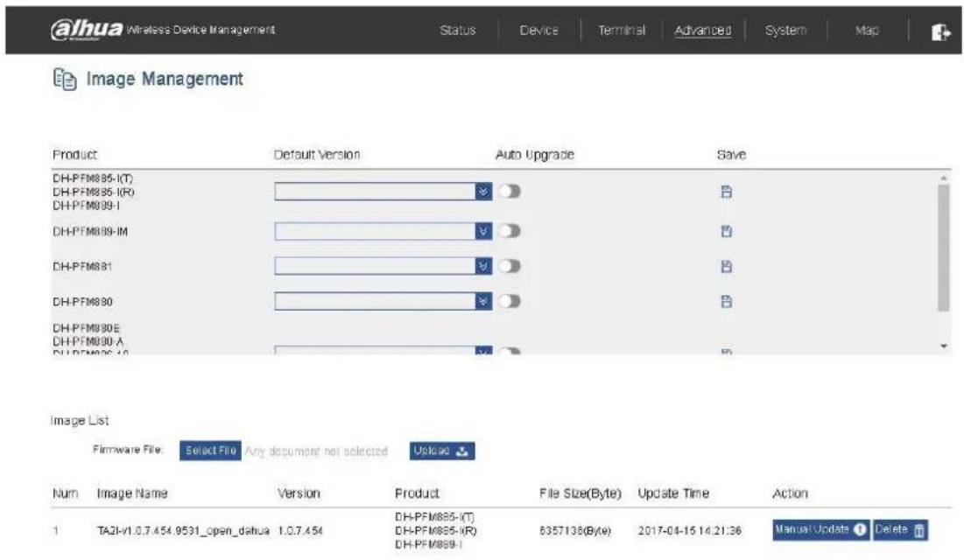Screen dimensions: 964x560
Task: Click update time 2017-04-15 14:21:36
Action: 690,530
